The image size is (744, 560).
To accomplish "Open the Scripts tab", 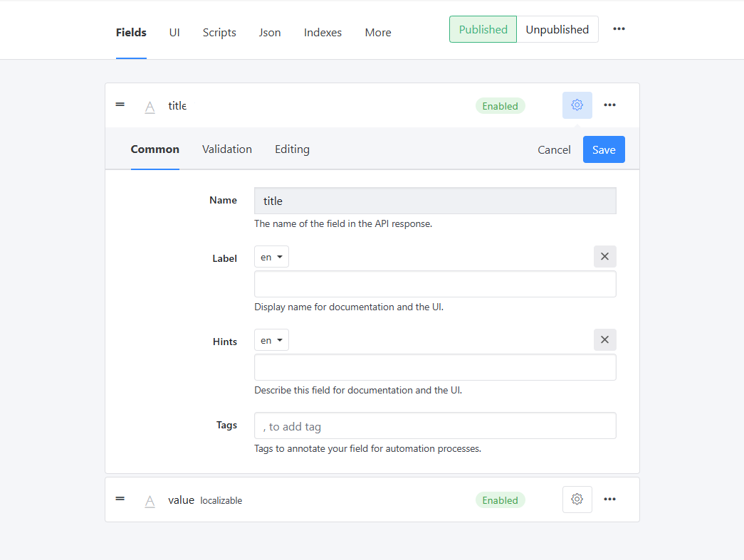I will tap(219, 33).
